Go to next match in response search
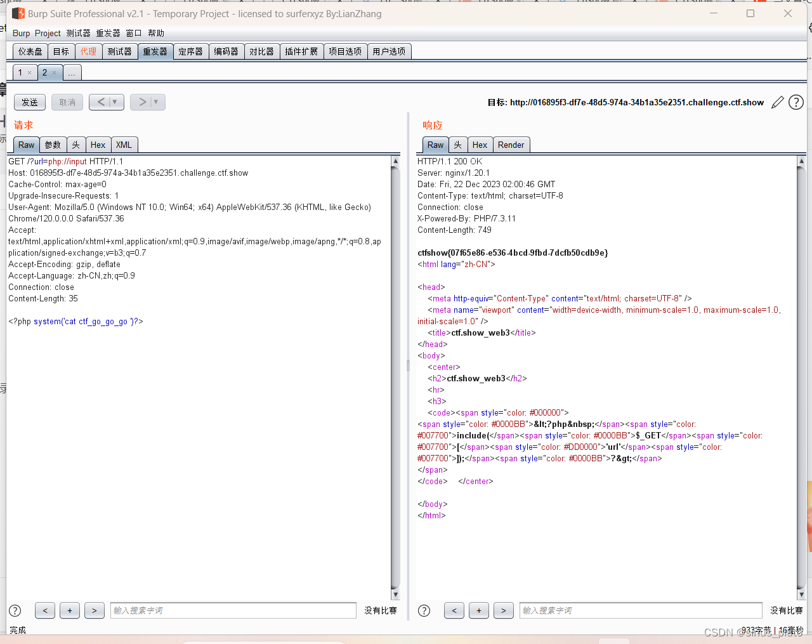 pyautogui.click(x=504, y=610)
